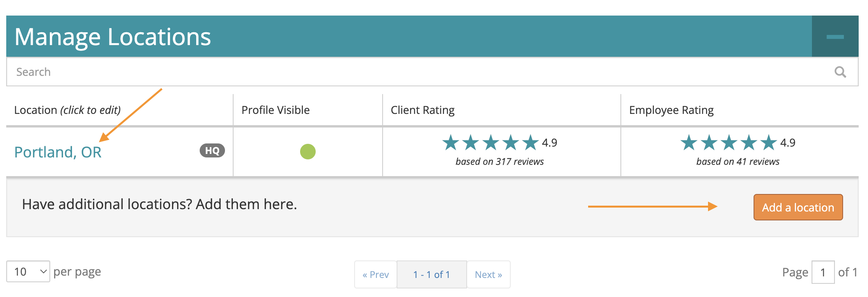Collapse the Manage Locations panel

835,37
